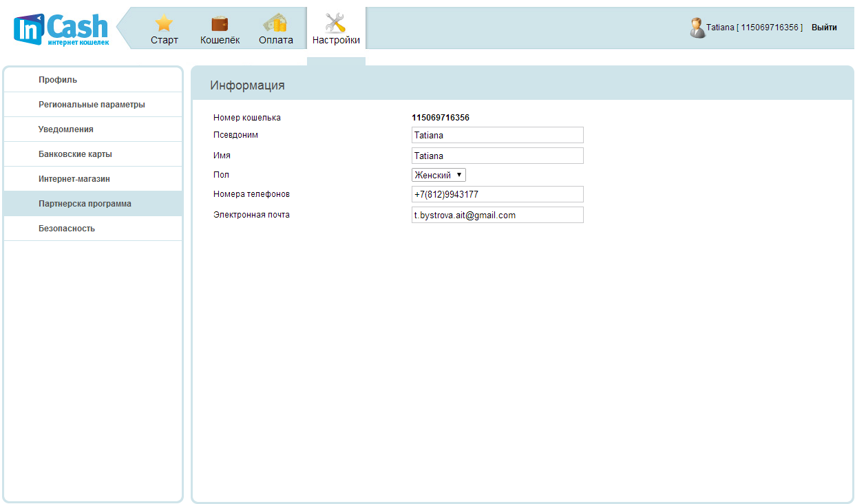Open Безопасность in the sidebar
855x504 pixels.
pos(93,229)
